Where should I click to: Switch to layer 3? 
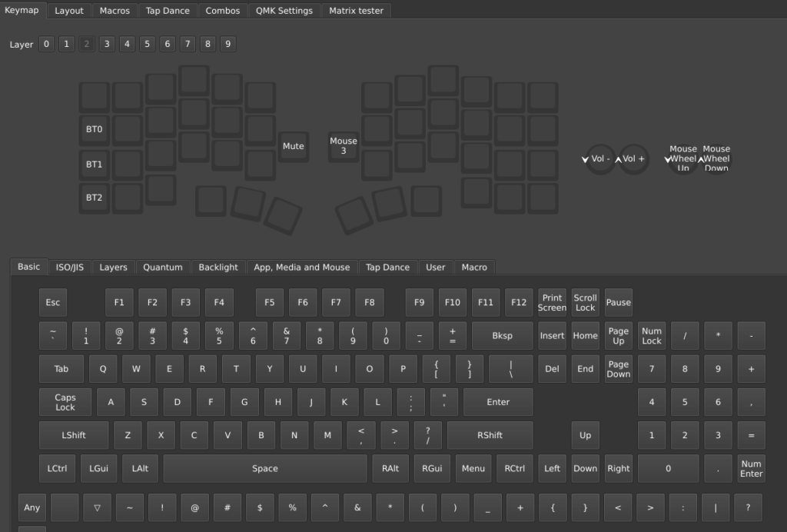(x=107, y=44)
